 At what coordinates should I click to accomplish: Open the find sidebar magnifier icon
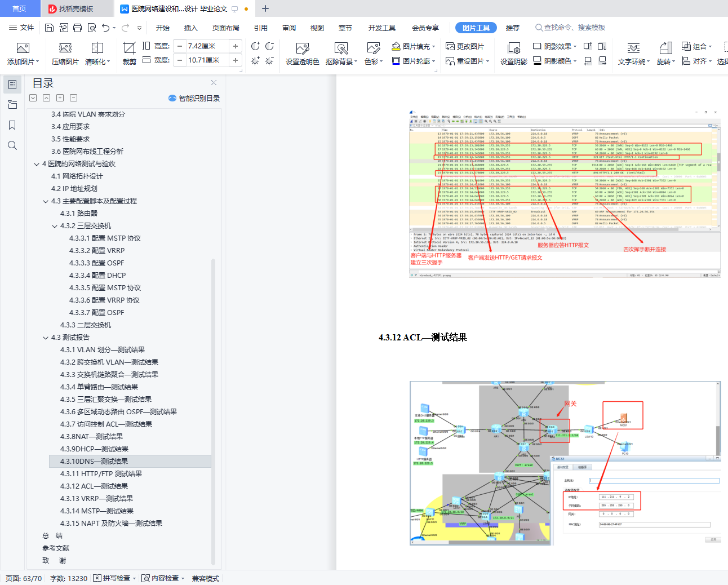[x=12, y=145]
